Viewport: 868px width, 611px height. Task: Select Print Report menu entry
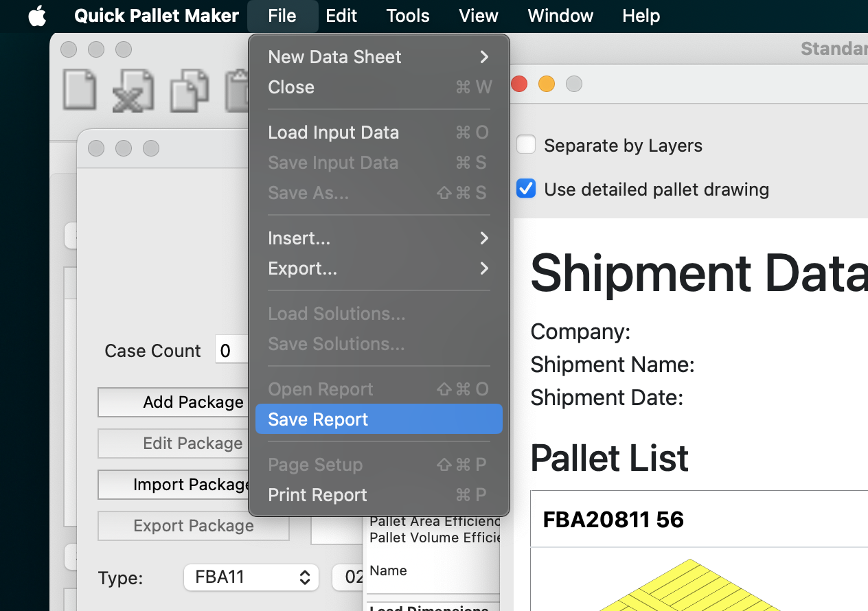coord(379,495)
